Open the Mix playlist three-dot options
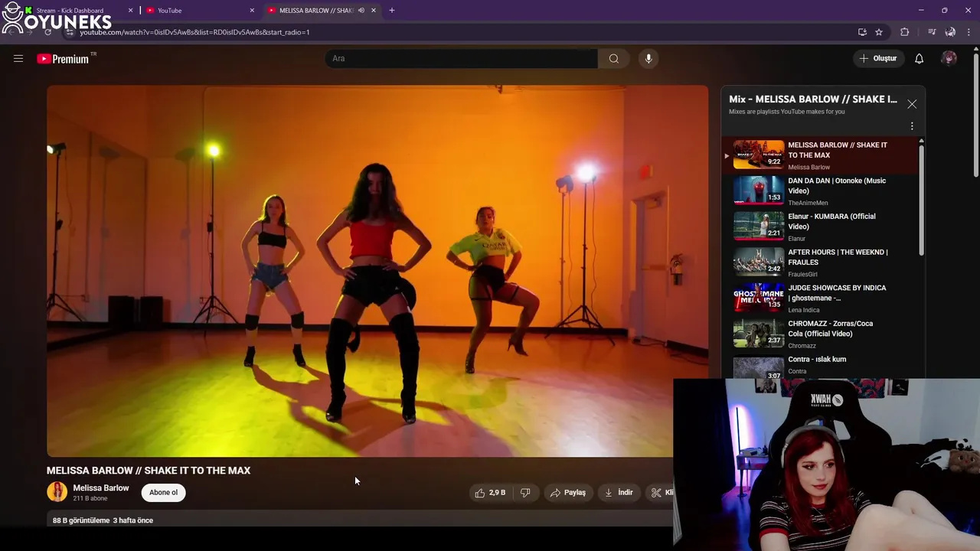The image size is (980, 551). tap(912, 126)
